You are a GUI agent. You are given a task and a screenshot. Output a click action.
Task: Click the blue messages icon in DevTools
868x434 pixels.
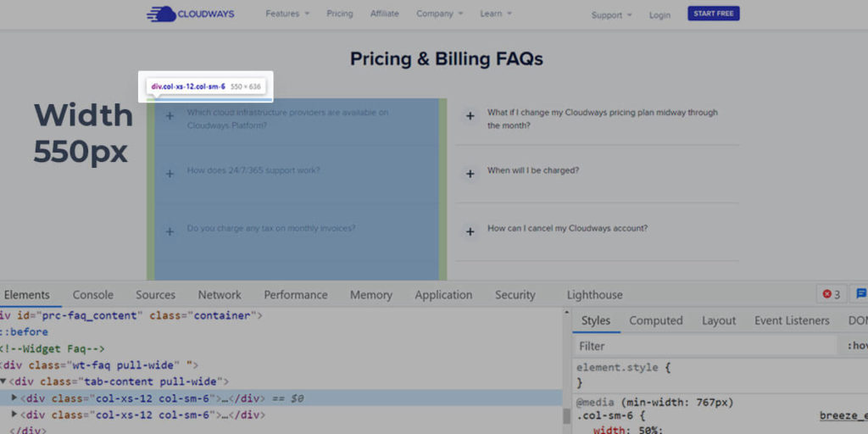tap(861, 294)
